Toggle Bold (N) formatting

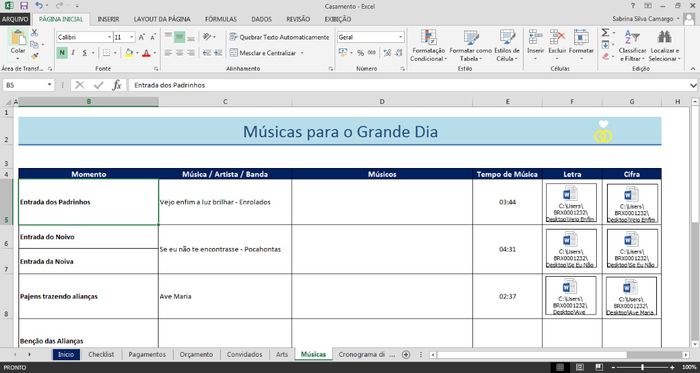tap(62, 53)
